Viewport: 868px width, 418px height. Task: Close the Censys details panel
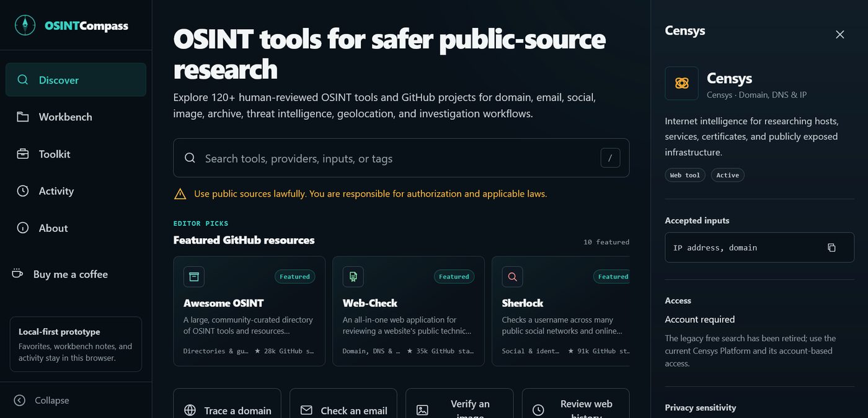point(840,35)
